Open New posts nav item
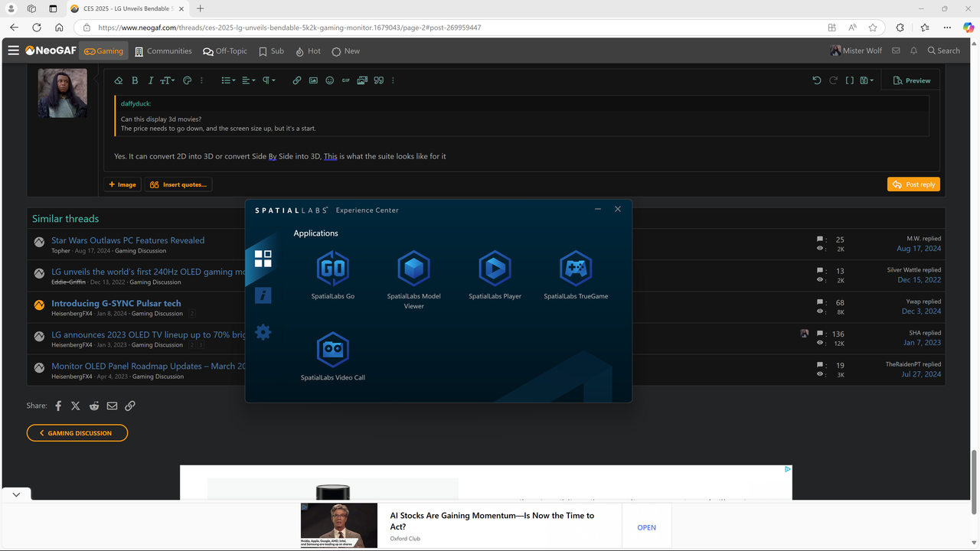 point(345,51)
